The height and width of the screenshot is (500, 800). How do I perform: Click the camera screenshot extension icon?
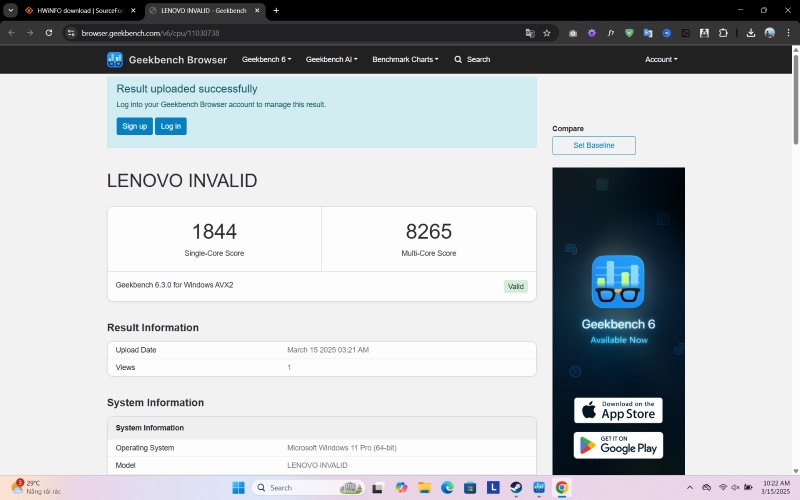[573, 33]
